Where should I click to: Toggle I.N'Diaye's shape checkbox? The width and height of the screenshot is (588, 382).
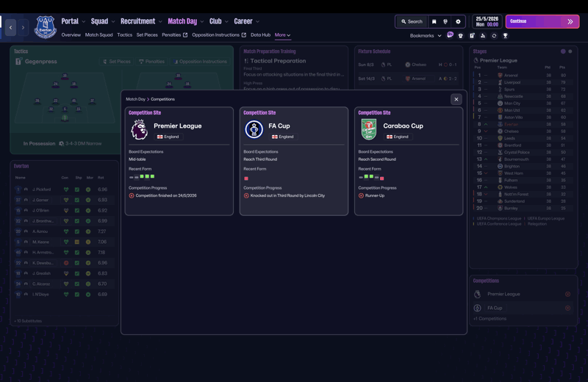pyautogui.click(x=77, y=295)
